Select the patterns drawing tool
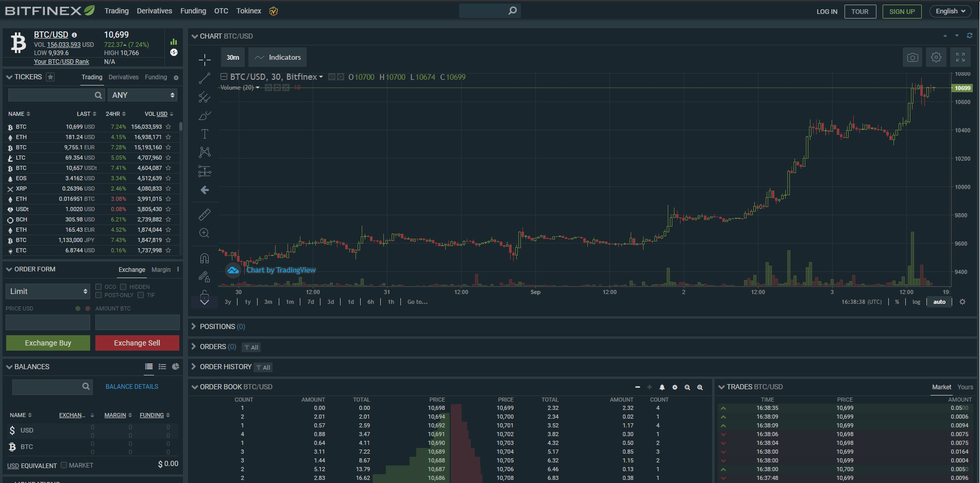This screenshot has height=483, width=980. point(205,152)
